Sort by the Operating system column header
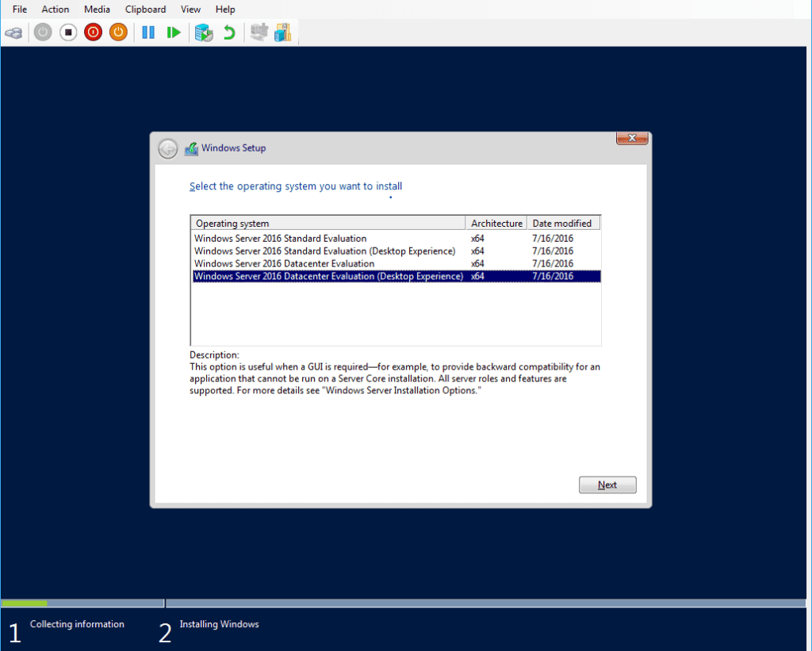Screen dimensions: 812x651 pos(328,224)
